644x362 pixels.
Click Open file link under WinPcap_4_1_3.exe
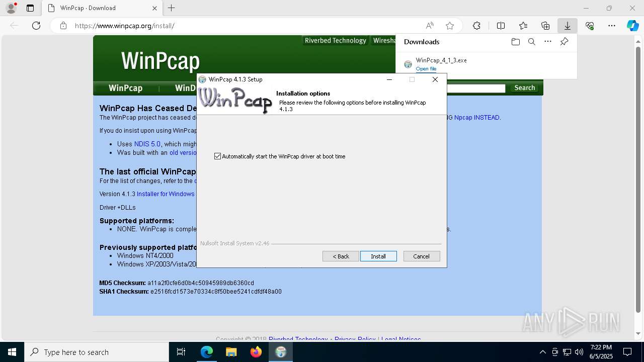426,69
